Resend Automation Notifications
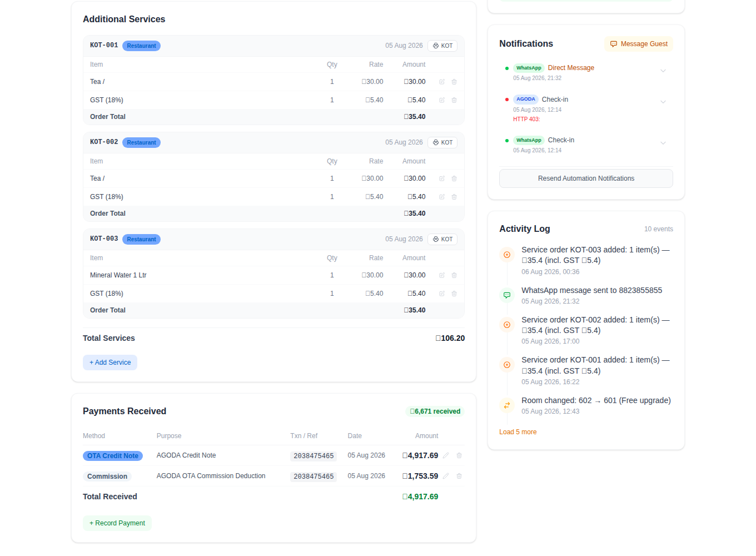 click(586, 178)
